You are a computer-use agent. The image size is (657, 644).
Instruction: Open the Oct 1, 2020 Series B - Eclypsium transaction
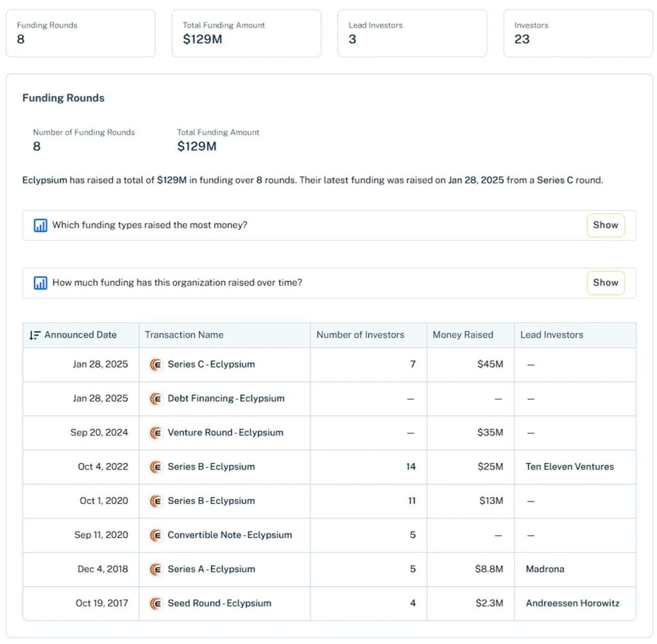coord(211,501)
